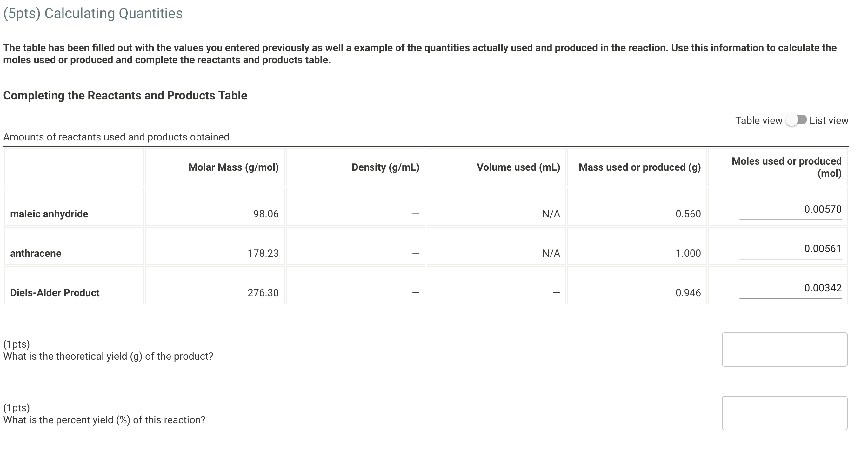Screen dimensions: 868x457
Task: Click the percent yield answer box
Action: [x=785, y=413]
